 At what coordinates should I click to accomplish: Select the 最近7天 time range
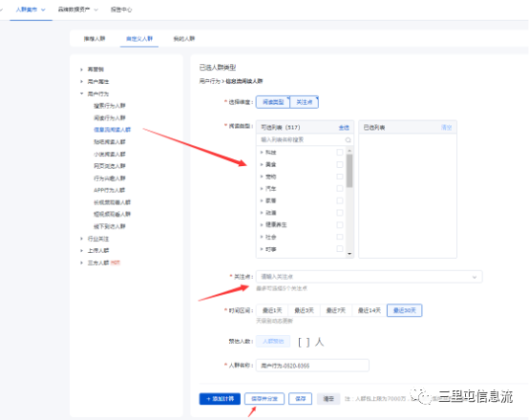pos(336,310)
